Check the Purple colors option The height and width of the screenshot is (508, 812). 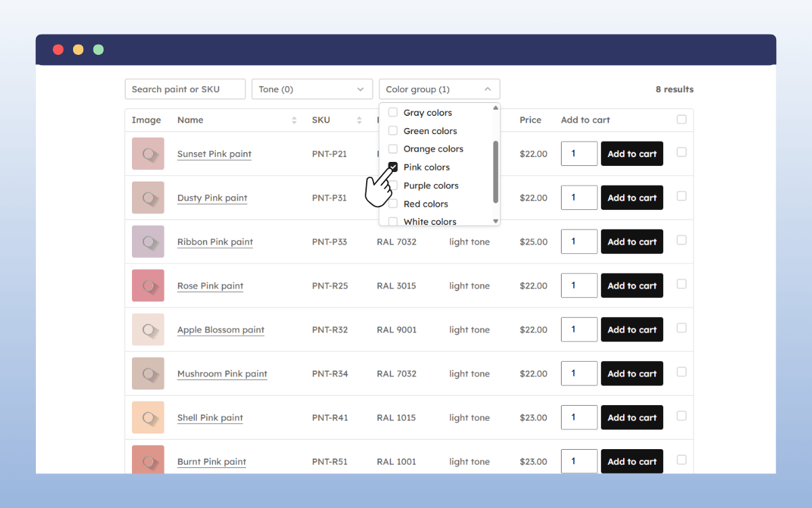click(392, 185)
